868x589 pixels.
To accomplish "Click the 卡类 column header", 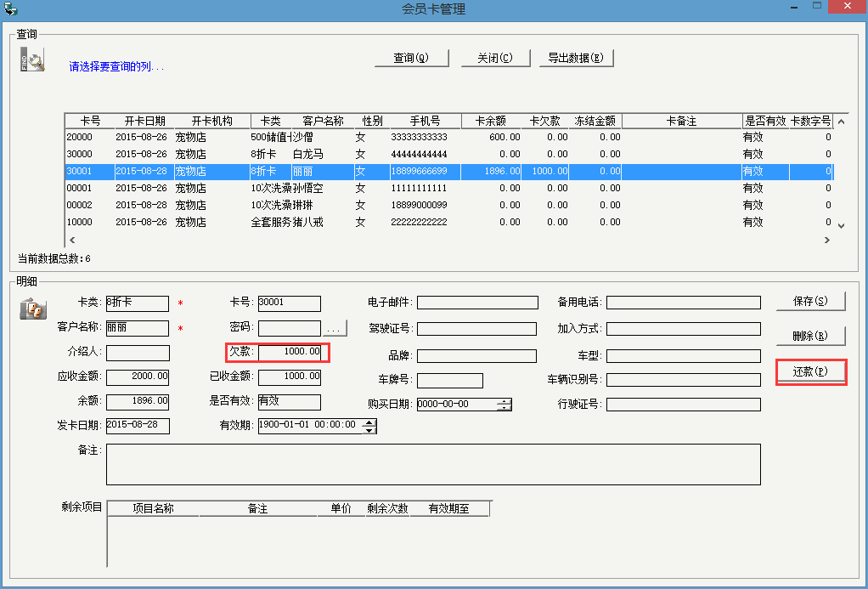I will tap(271, 121).
